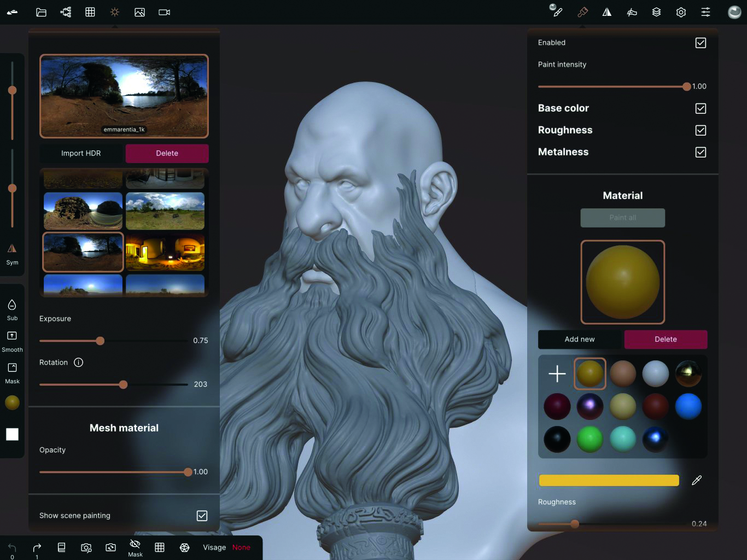Switch to the Visage mode
Image resolution: width=747 pixels, height=560 pixels.
214,547
